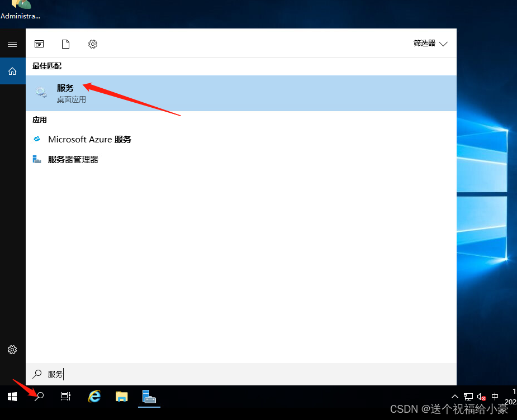Click the taskbar search magnifier icon

click(39, 397)
